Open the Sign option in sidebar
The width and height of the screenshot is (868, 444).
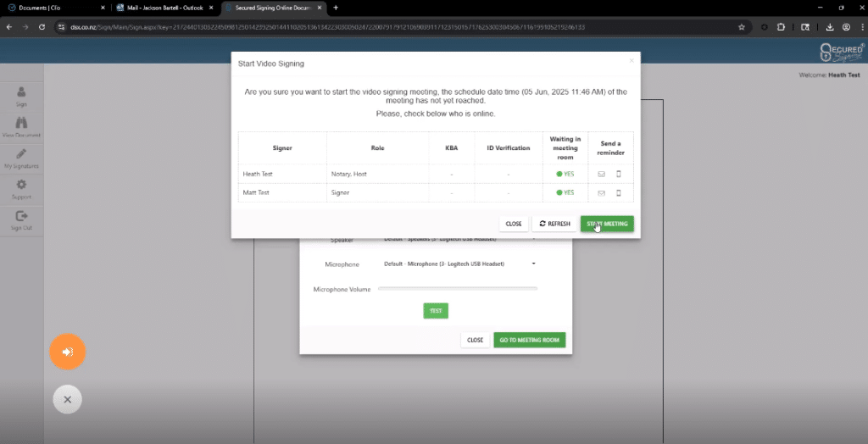click(x=21, y=97)
